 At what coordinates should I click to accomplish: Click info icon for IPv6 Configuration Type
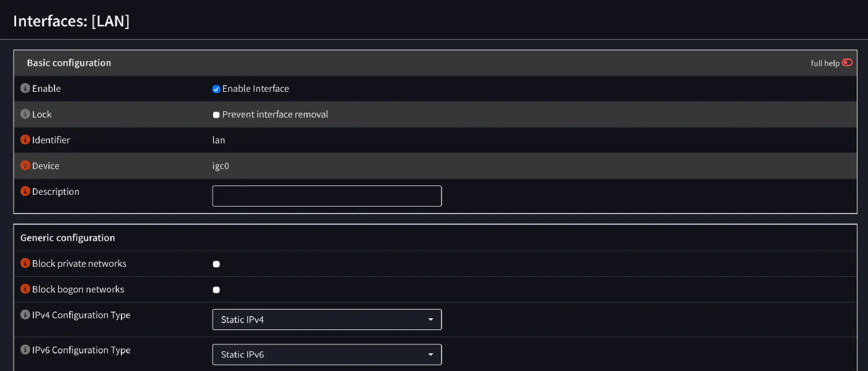tap(25, 350)
